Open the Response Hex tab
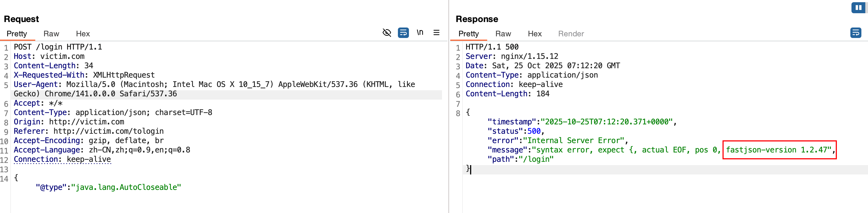The width and height of the screenshot is (868, 213). [534, 34]
